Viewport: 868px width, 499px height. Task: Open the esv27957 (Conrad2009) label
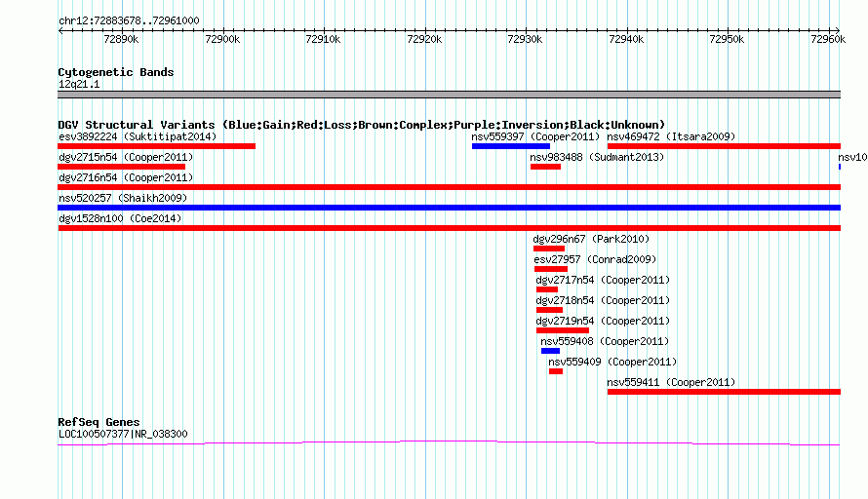point(595,259)
